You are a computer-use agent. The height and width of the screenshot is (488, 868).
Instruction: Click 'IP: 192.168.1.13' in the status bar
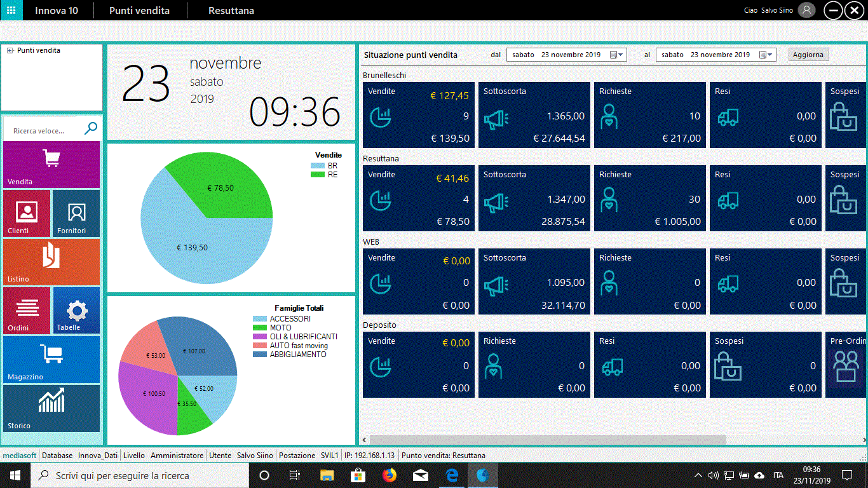click(x=369, y=456)
